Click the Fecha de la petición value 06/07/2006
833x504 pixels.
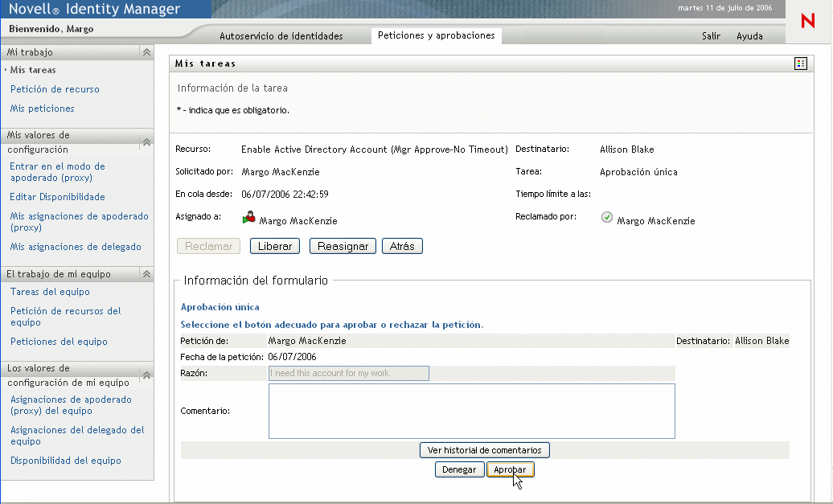click(292, 357)
